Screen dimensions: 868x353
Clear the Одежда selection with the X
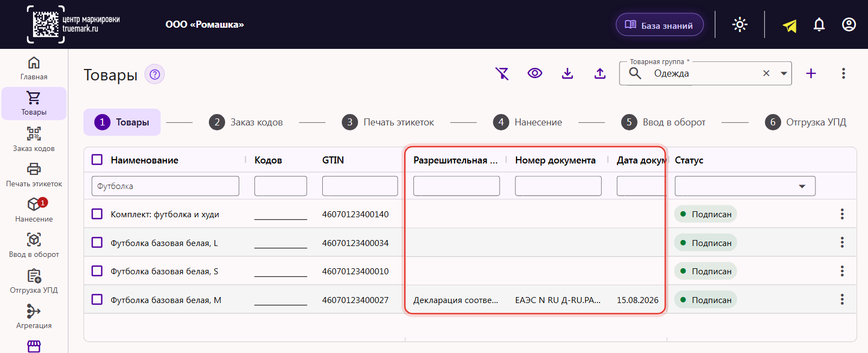[x=766, y=73]
